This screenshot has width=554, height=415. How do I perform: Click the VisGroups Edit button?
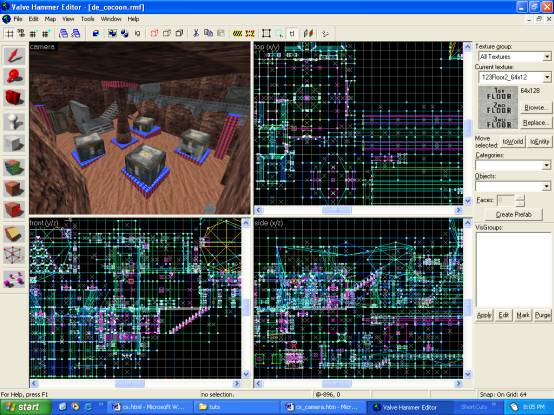503,315
